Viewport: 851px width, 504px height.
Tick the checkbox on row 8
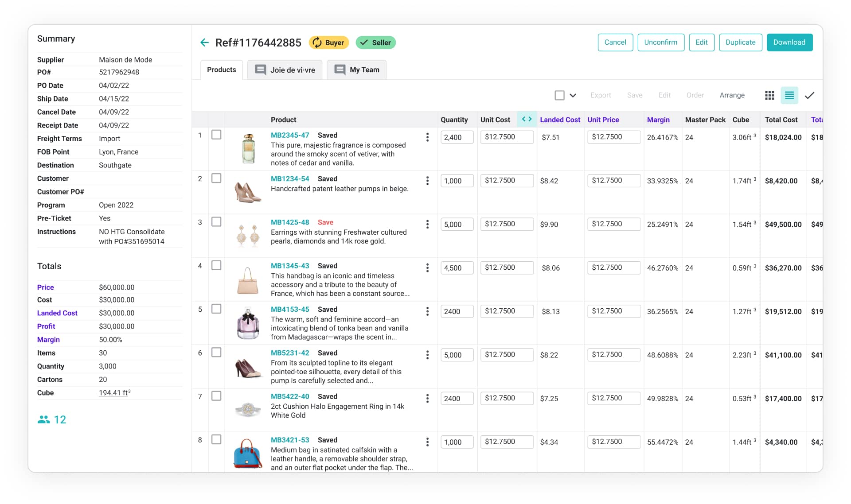216,439
